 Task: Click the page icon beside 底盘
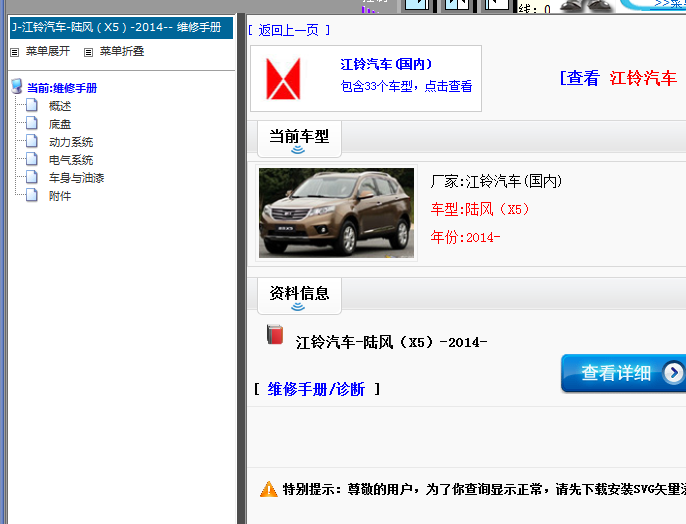click(32, 123)
